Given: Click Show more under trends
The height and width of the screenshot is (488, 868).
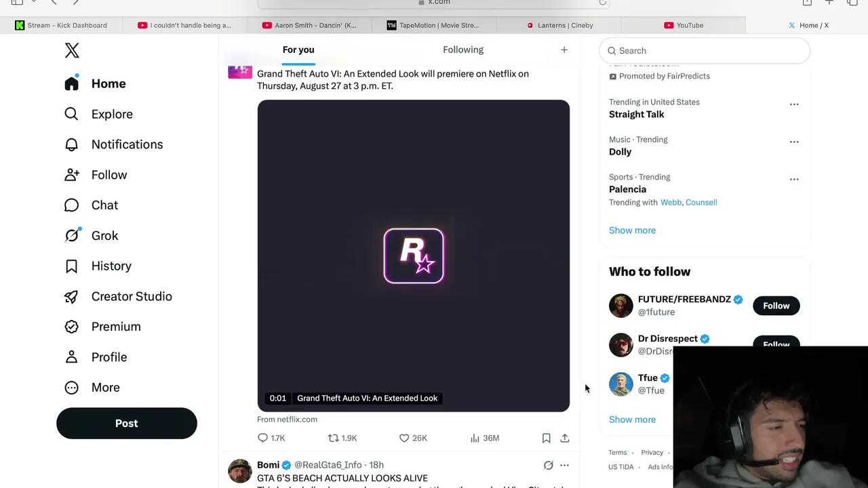Looking at the screenshot, I should (632, 230).
